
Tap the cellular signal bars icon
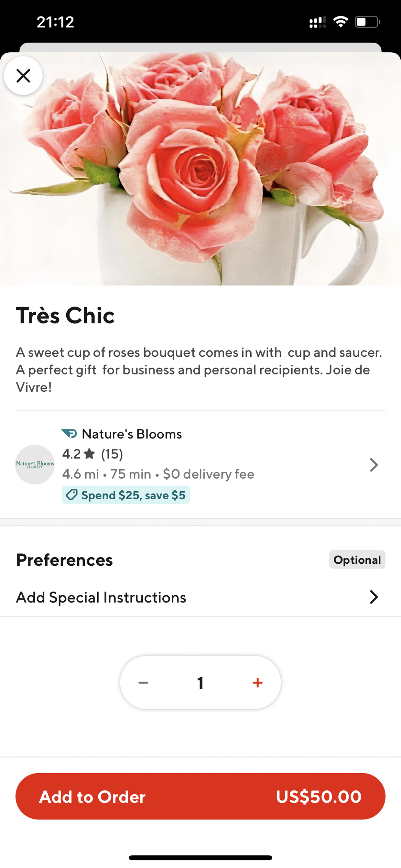[x=318, y=22]
